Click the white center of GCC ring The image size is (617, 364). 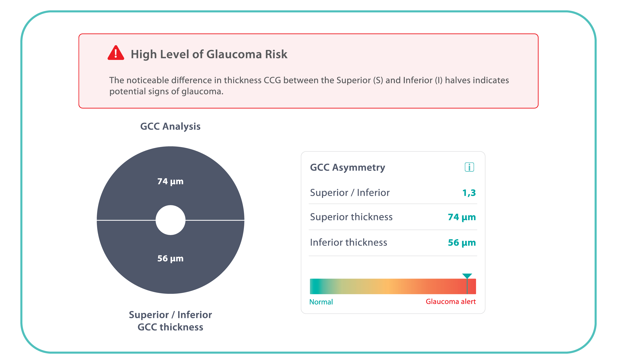coord(171,220)
